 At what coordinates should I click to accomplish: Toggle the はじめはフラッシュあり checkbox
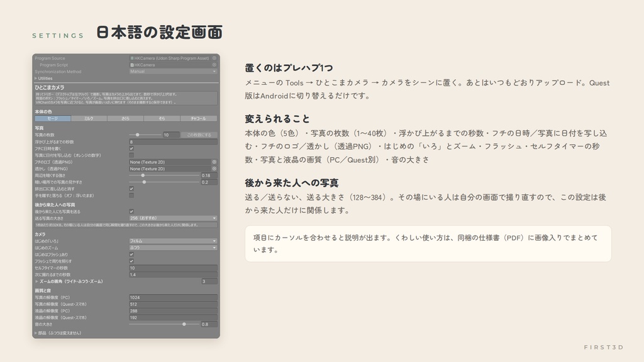[x=131, y=255]
